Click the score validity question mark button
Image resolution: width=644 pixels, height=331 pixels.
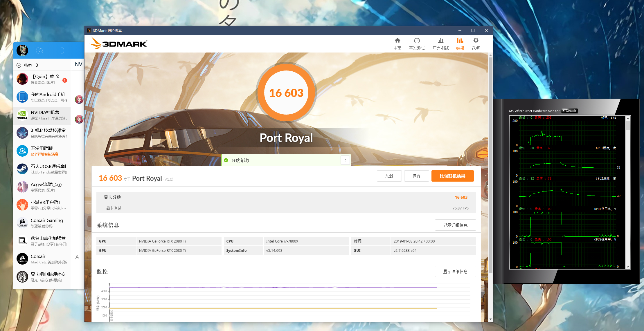point(345,160)
